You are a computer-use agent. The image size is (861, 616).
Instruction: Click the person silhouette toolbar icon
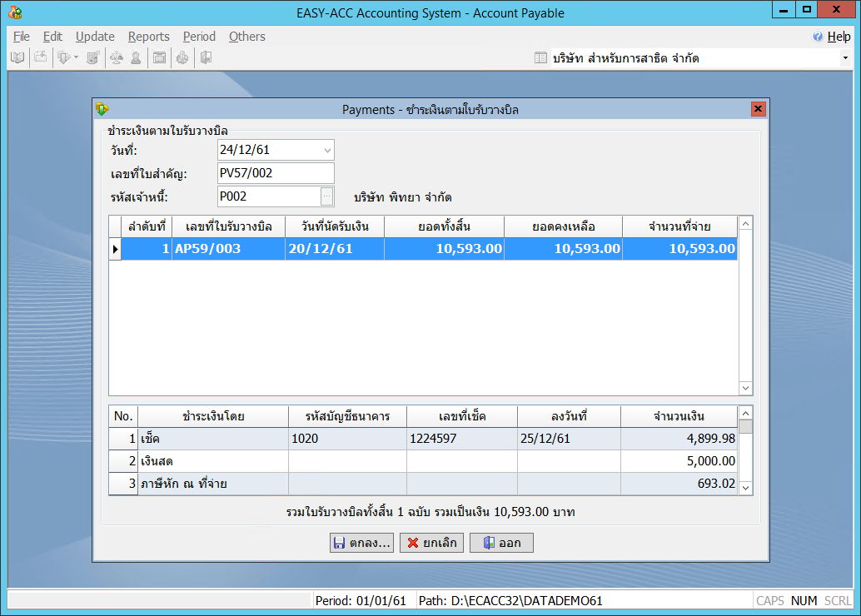(x=135, y=57)
